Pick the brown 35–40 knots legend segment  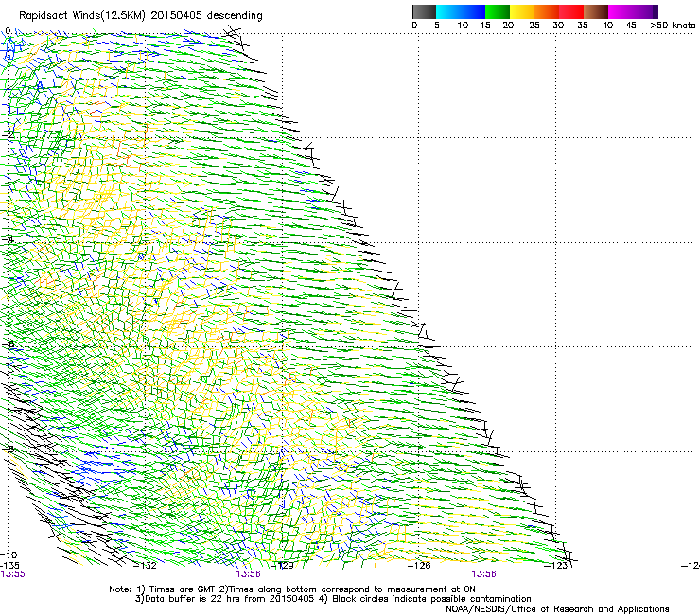pyautogui.click(x=596, y=11)
